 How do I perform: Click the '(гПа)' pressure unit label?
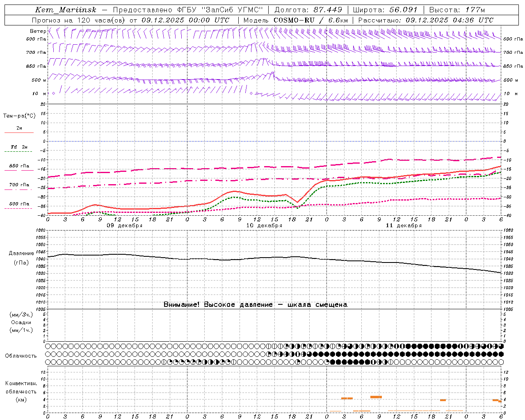(x=21, y=263)
